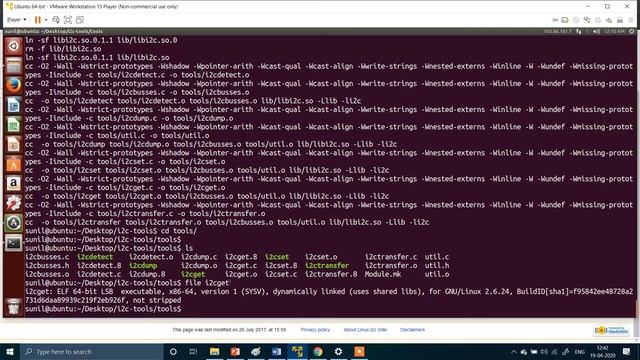Launch Firefox from Ubuntu launcher
Screen dimensions: 640x360
(x=13, y=85)
